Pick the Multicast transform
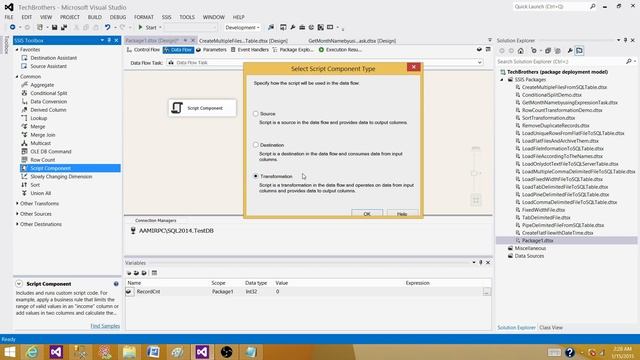640x360 pixels. (40, 143)
